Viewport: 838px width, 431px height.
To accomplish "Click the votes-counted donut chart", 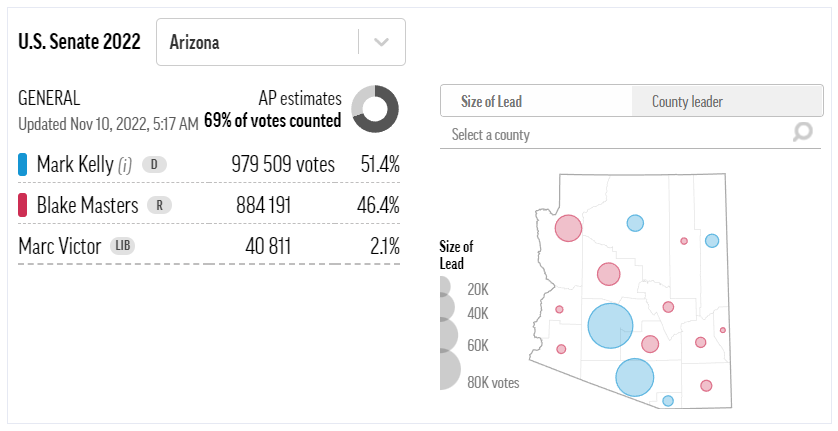I will [375, 109].
